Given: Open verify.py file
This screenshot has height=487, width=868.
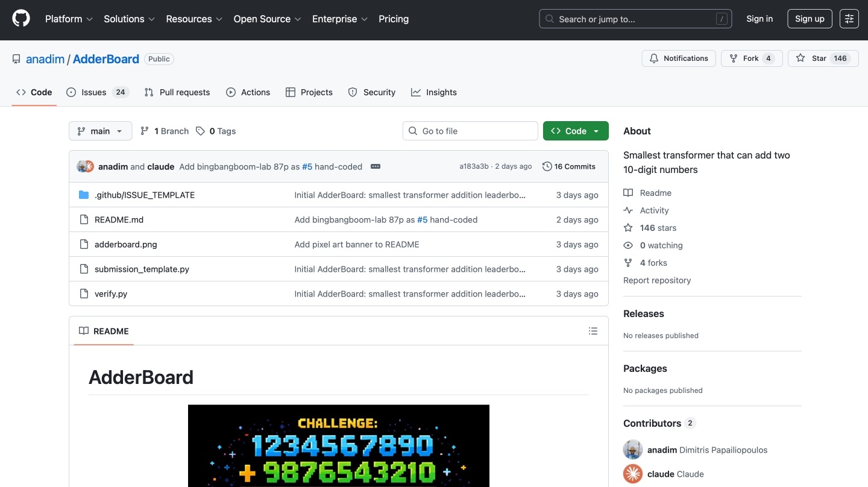Looking at the screenshot, I should [111, 294].
